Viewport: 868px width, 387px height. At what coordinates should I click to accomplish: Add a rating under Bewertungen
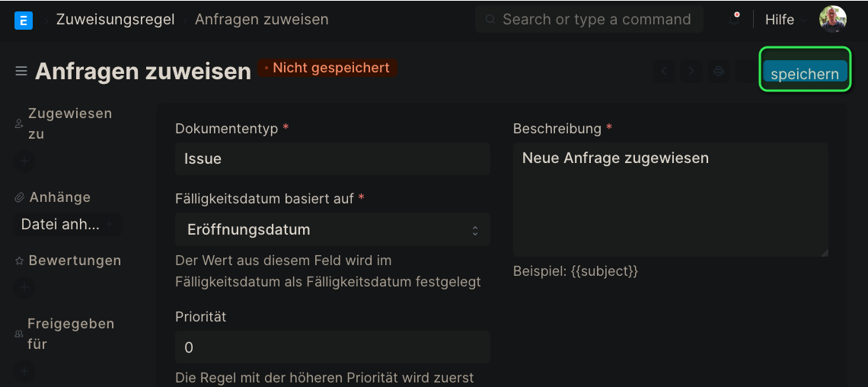pos(24,287)
